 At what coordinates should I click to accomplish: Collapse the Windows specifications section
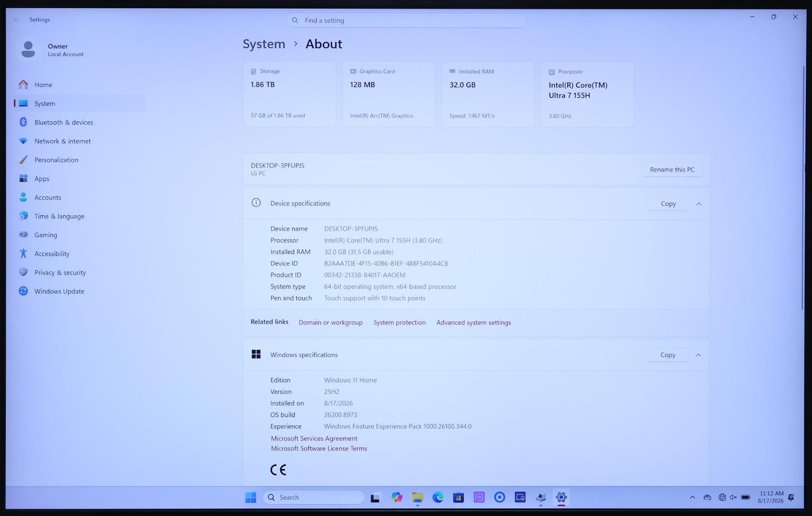[x=698, y=355]
